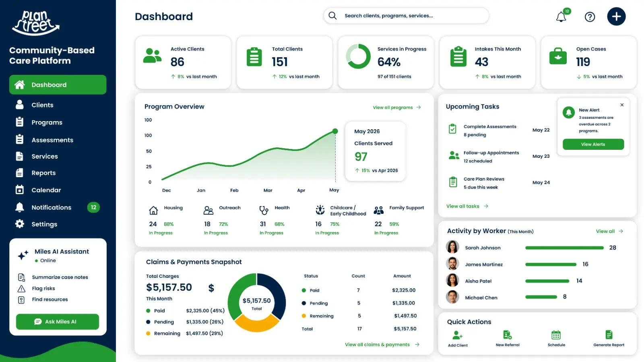The image size is (644, 362).
Task: Click Sarah Johnson's avatar
Action: click(452, 247)
